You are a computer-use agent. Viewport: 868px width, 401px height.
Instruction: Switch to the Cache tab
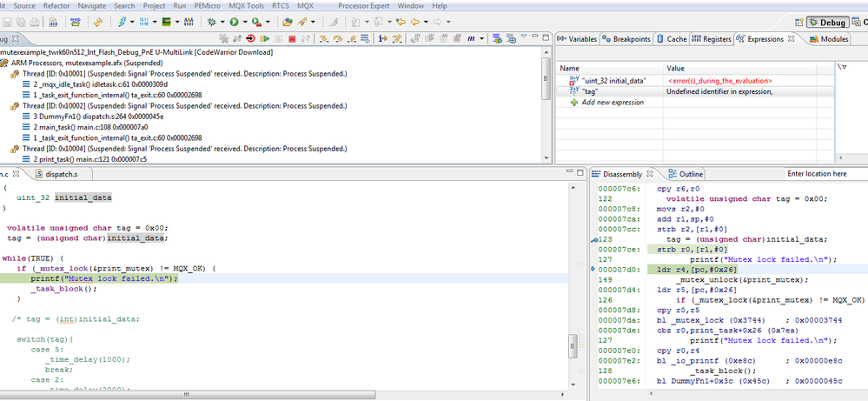[x=672, y=39]
